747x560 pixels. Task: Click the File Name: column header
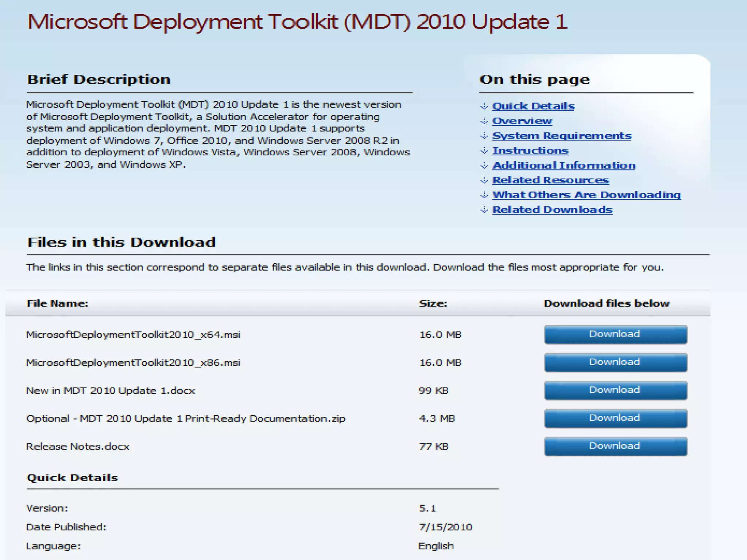(58, 303)
